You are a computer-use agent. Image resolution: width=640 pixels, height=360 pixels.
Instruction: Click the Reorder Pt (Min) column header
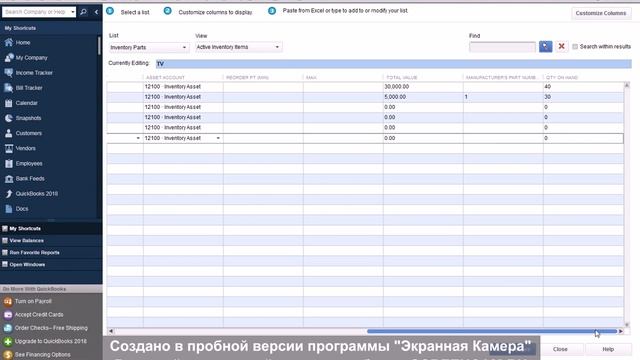[x=263, y=77]
